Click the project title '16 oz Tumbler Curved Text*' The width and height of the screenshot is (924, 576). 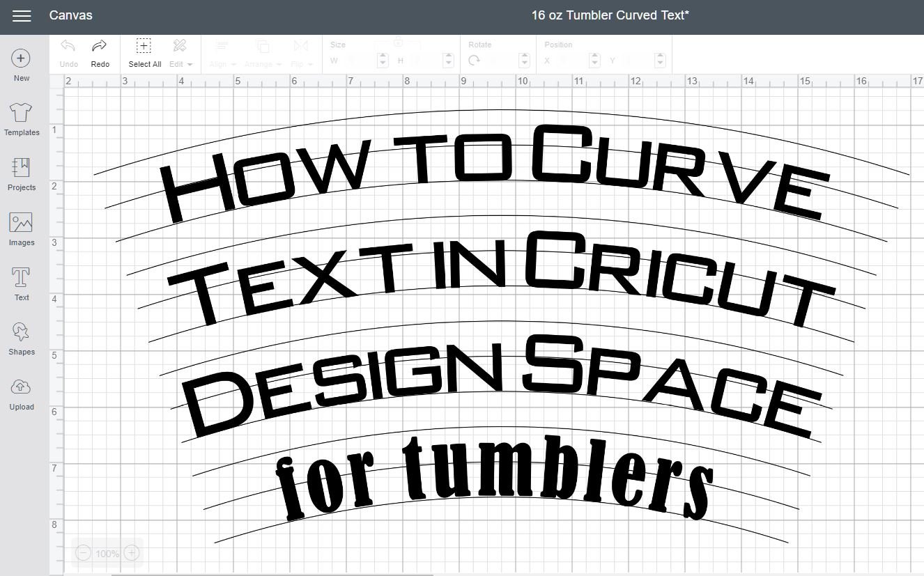[610, 15]
